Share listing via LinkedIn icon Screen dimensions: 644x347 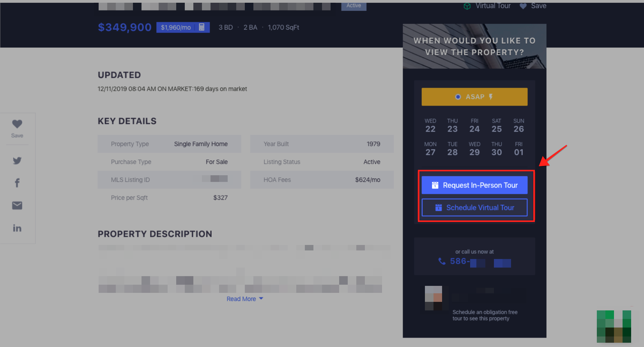click(17, 228)
